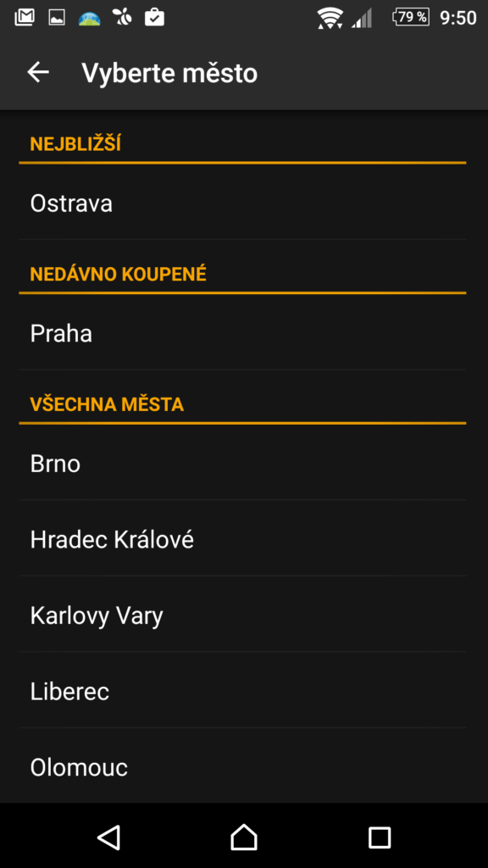
Task: Select Liberec city entry
Action: click(x=242, y=690)
